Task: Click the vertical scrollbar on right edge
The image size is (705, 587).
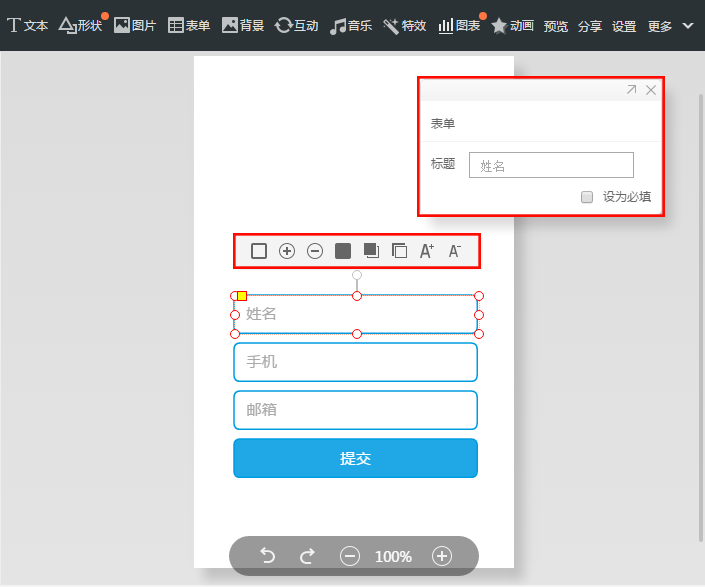Action: pos(701,318)
